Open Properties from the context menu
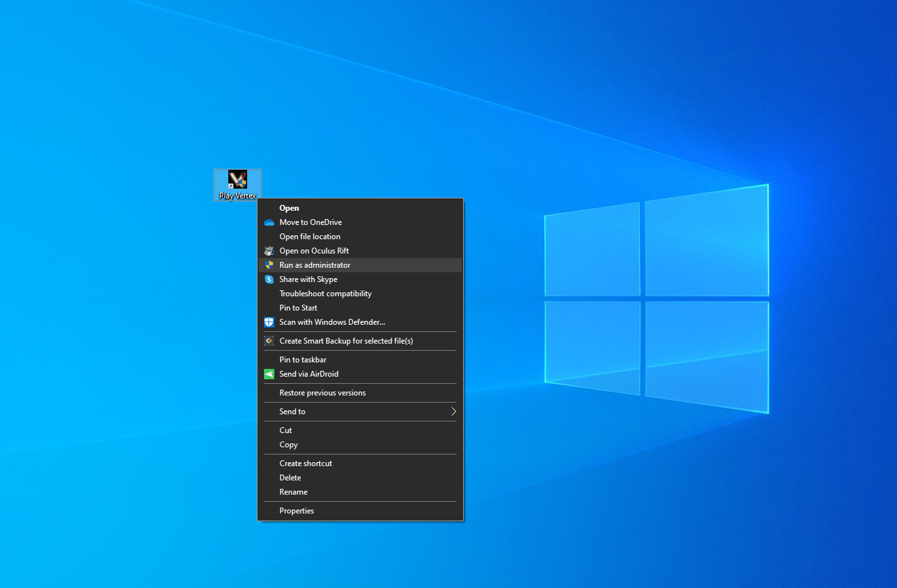Screen dimensions: 897x588 [x=296, y=511]
